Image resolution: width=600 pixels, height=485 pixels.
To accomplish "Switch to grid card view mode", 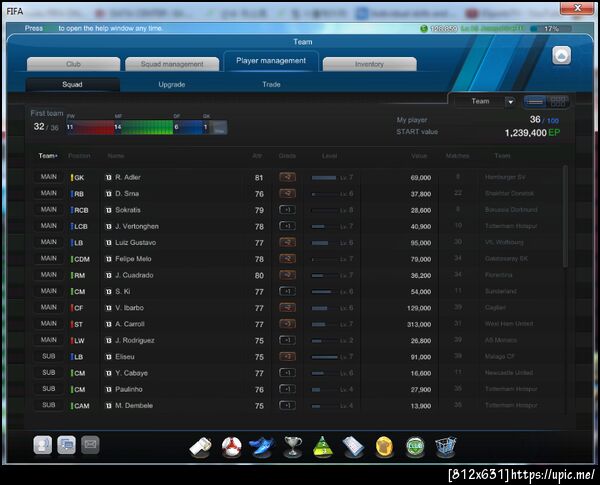I will [x=558, y=101].
